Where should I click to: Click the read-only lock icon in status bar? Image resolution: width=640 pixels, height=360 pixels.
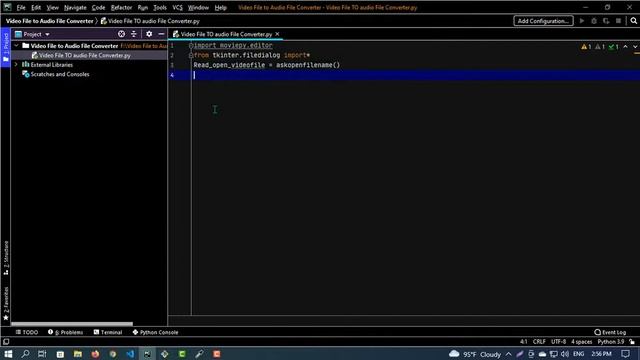632,342
